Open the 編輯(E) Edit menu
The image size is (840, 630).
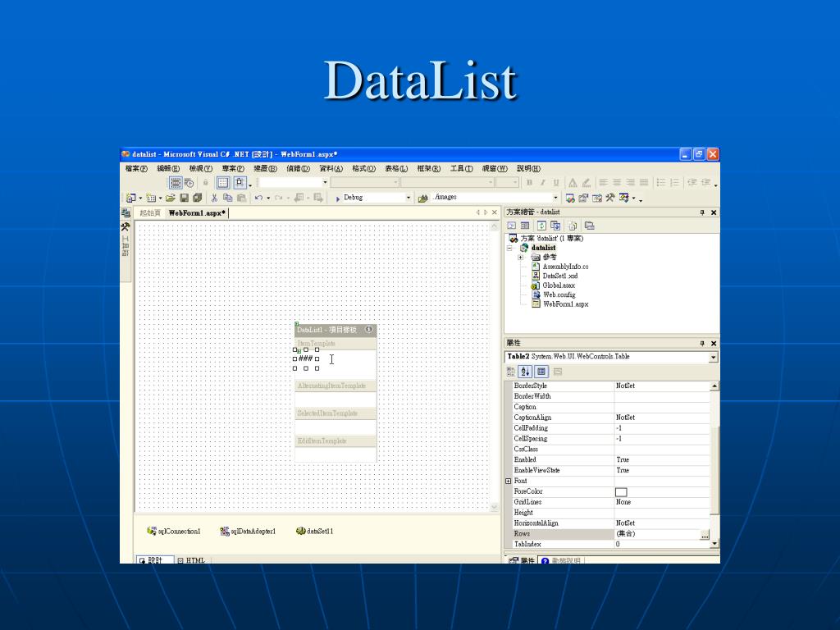pyautogui.click(x=168, y=169)
